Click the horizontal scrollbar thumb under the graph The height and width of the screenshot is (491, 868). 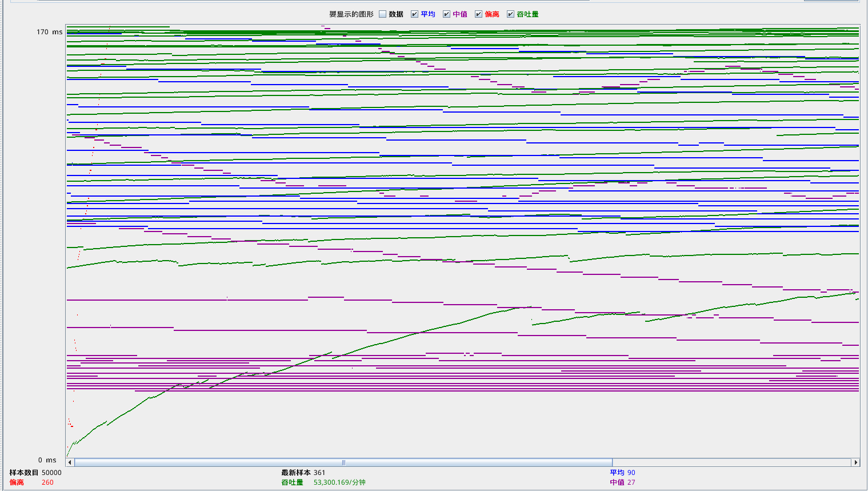point(343,462)
